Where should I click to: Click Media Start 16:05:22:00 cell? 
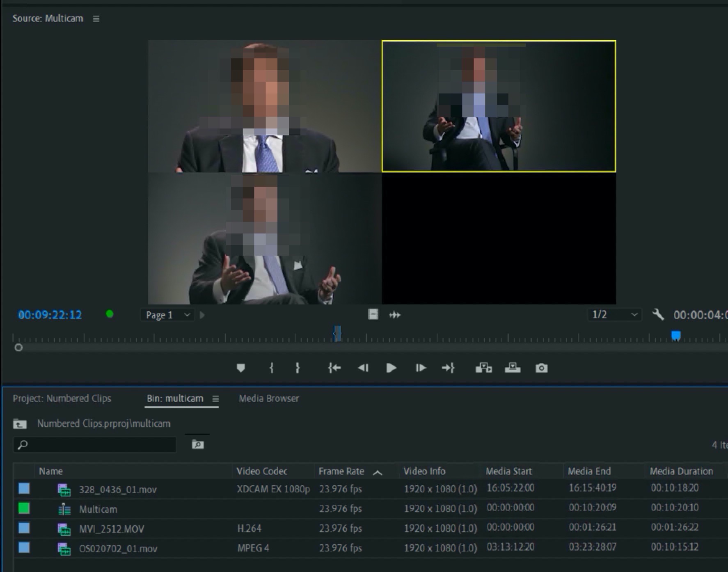(x=511, y=488)
